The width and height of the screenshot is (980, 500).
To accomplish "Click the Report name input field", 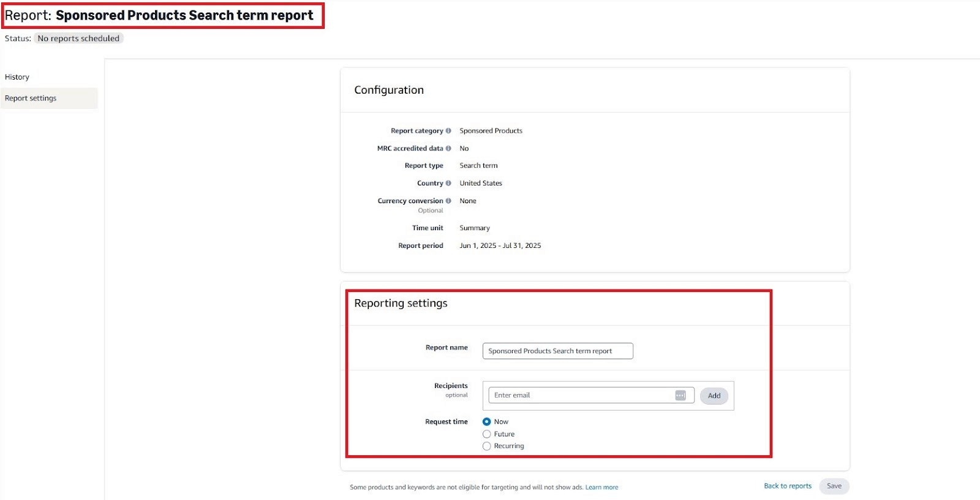I will tap(558, 351).
